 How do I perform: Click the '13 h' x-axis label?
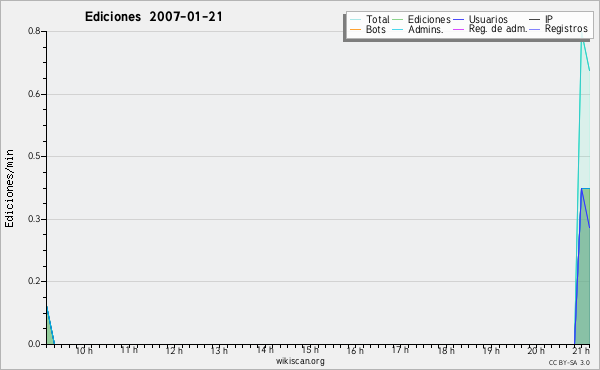coord(219,350)
